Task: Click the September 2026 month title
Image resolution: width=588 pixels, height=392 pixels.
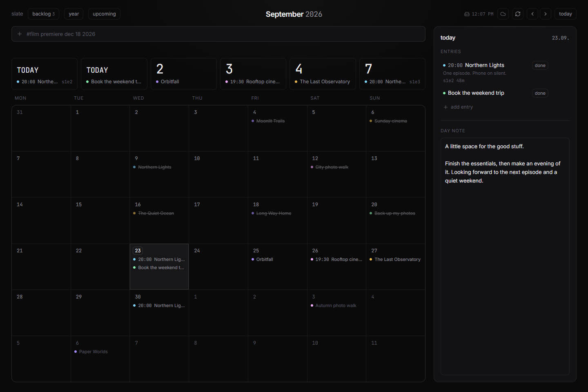Action: point(294,14)
